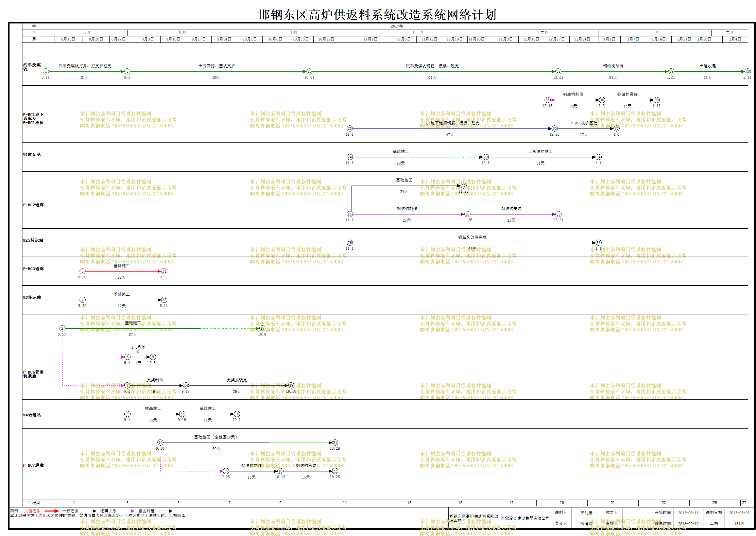The image size is (756, 536).
Task: Select node 39 dated 1.21
Action: pyautogui.click(x=671, y=71)
